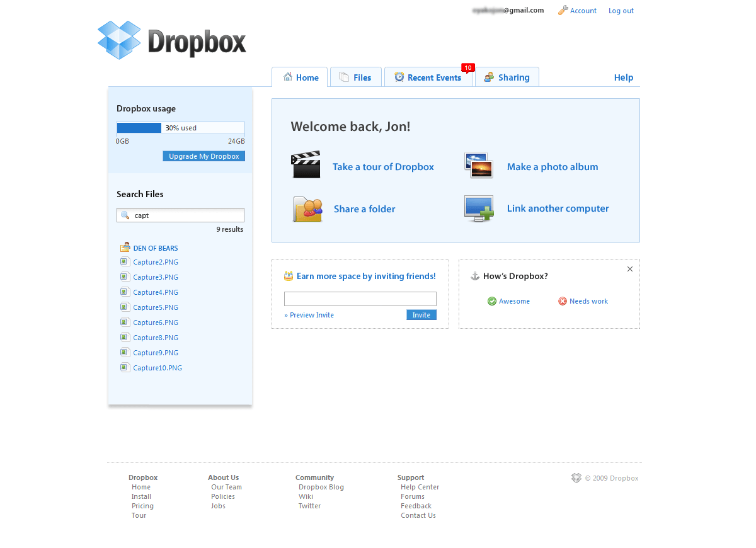Open the footer Our Team link

click(x=226, y=487)
